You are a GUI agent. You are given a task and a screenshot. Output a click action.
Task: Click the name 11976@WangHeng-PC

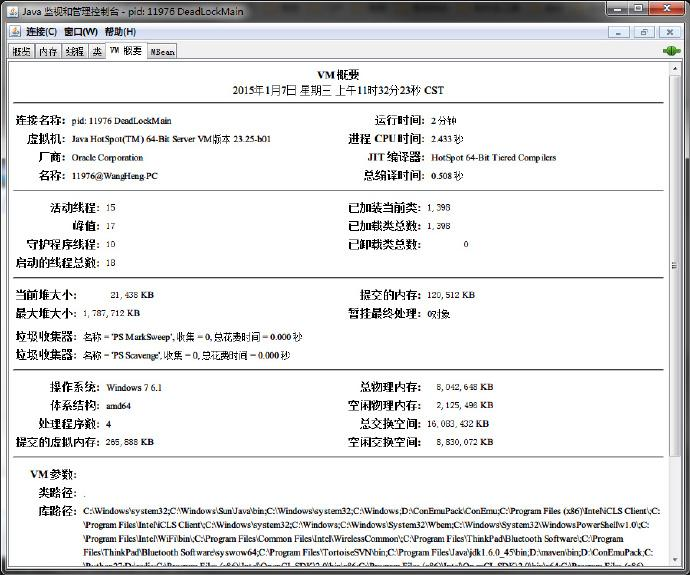pyautogui.click(x=114, y=176)
